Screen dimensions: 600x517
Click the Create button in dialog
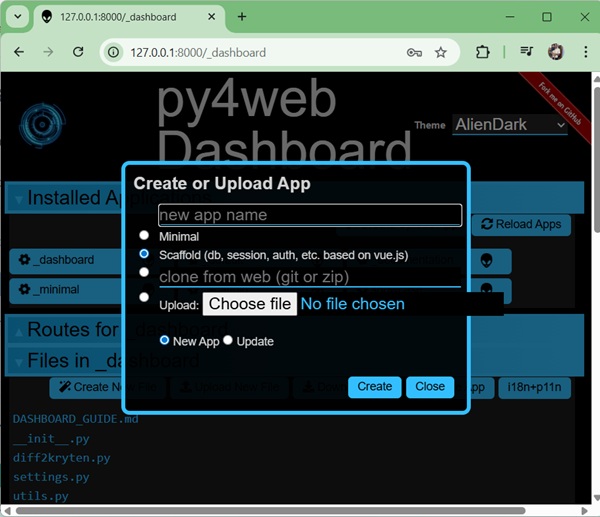375,387
